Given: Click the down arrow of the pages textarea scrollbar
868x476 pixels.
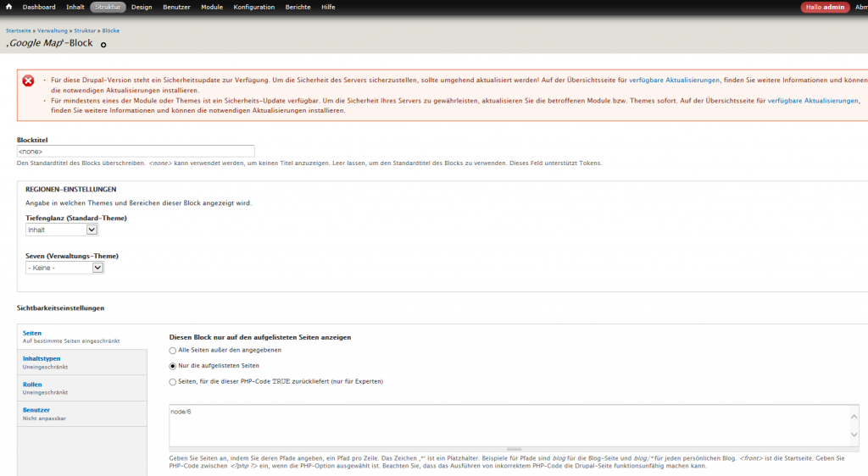Looking at the screenshot, I should (x=854, y=434).
